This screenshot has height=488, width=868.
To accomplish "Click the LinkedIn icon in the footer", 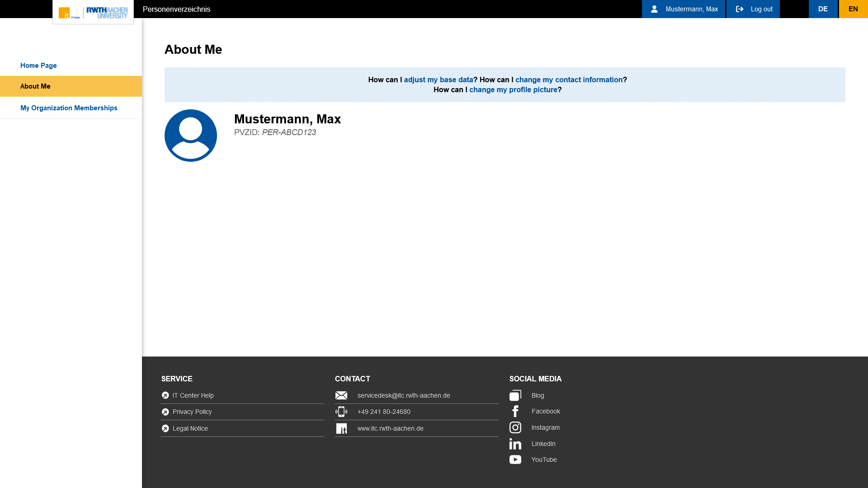I will click(x=515, y=444).
